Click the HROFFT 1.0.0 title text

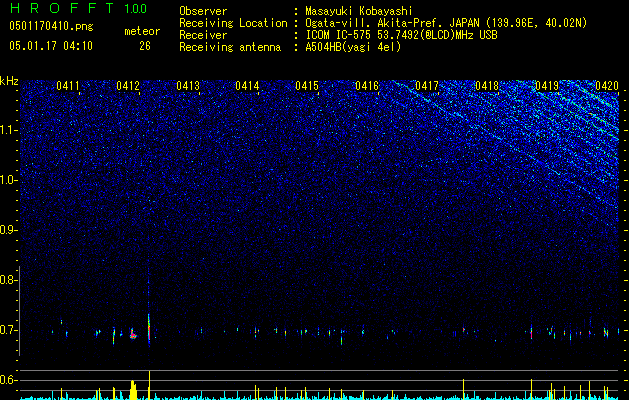tap(78, 8)
